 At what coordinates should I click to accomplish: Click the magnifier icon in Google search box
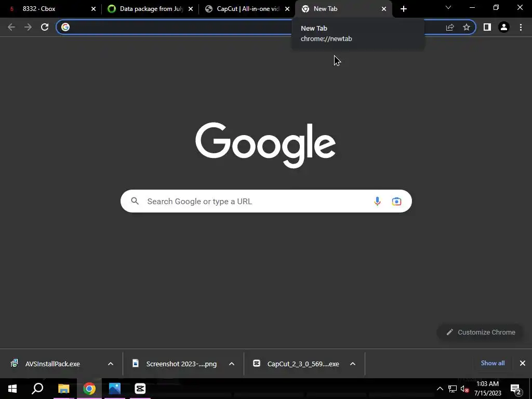135,201
